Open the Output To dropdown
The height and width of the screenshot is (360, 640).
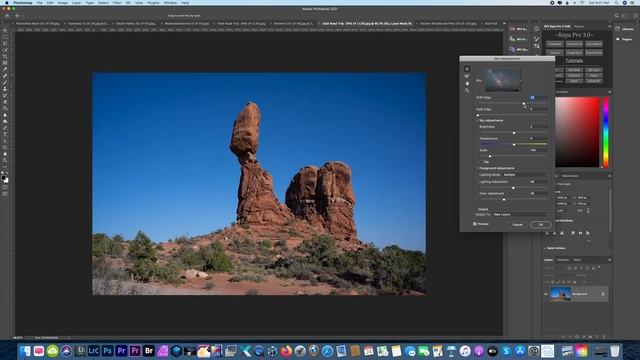pyautogui.click(x=519, y=214)
